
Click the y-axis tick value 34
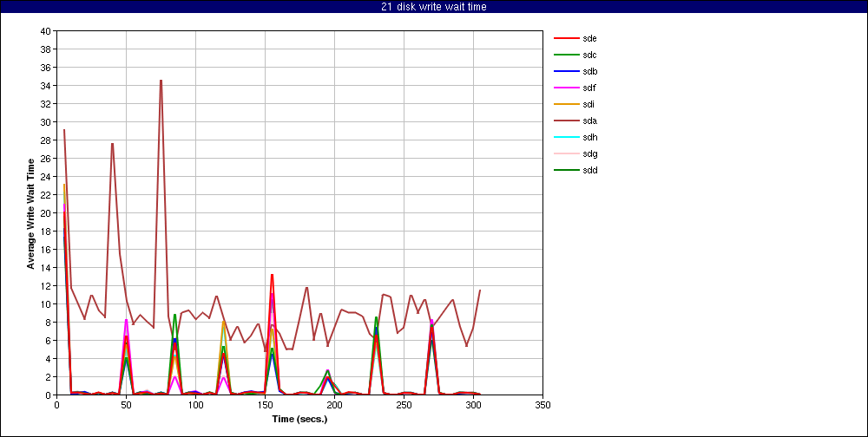[46, 86]
